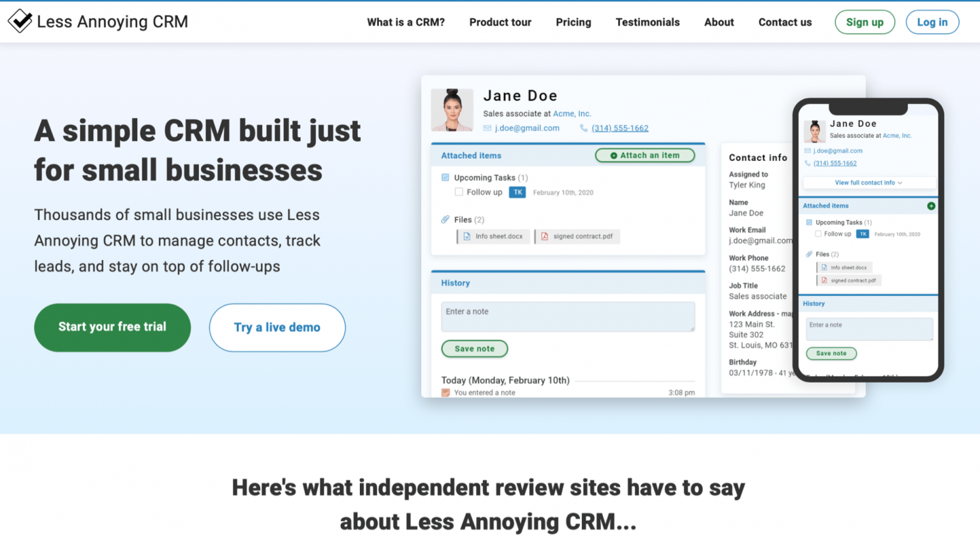Check Follow up on the phone mockup

point(818,233)
